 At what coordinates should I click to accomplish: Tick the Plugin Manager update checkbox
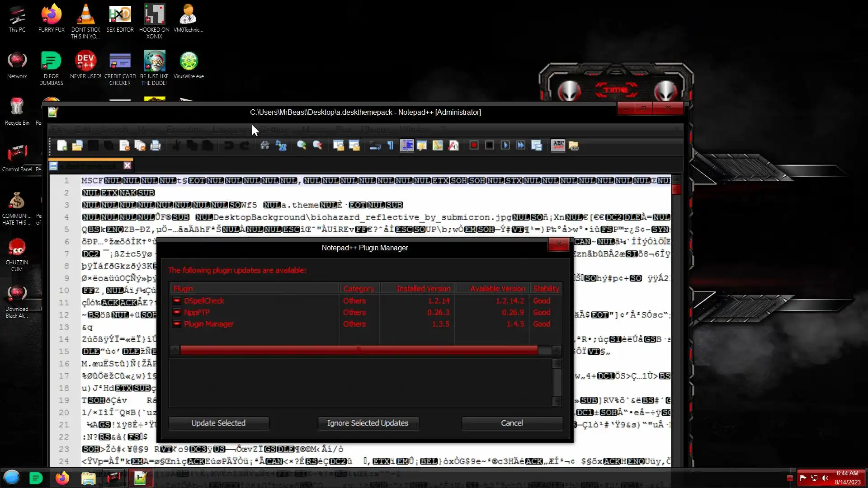pos(177,324)
